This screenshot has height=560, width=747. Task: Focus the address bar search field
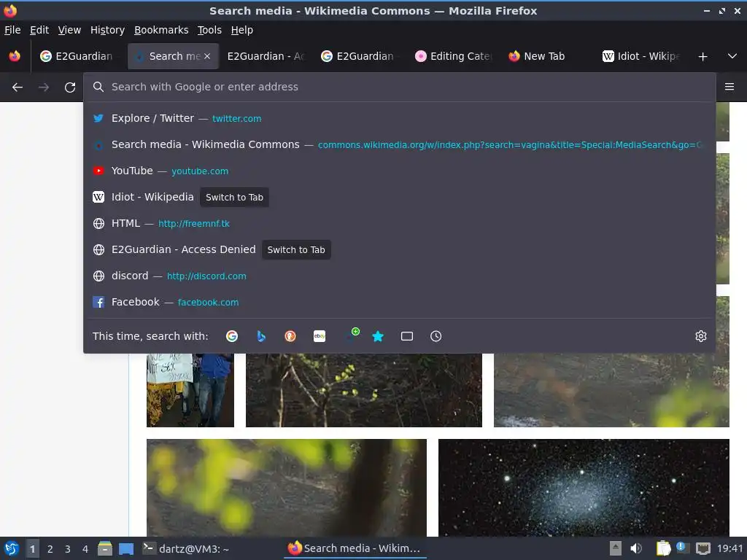[x=400, y=87]
